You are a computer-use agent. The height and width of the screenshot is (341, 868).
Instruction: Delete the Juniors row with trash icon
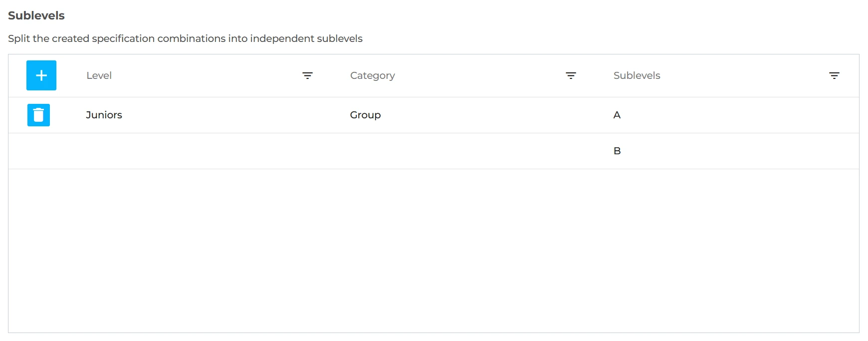pos(38,115)
